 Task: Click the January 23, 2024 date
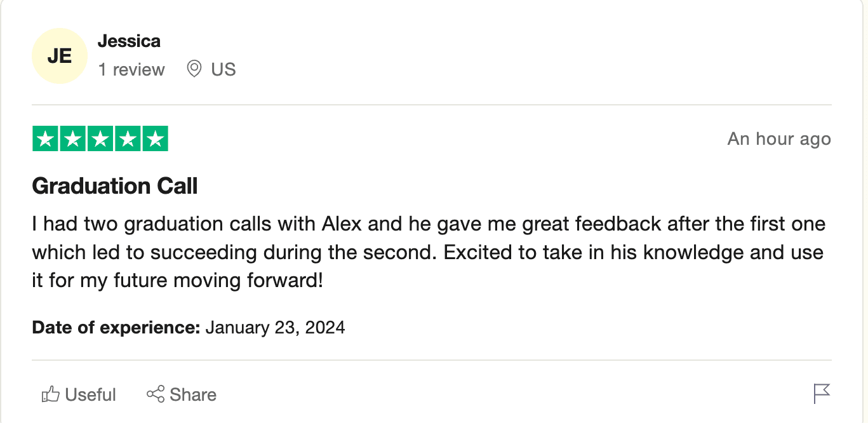point(276,328)
